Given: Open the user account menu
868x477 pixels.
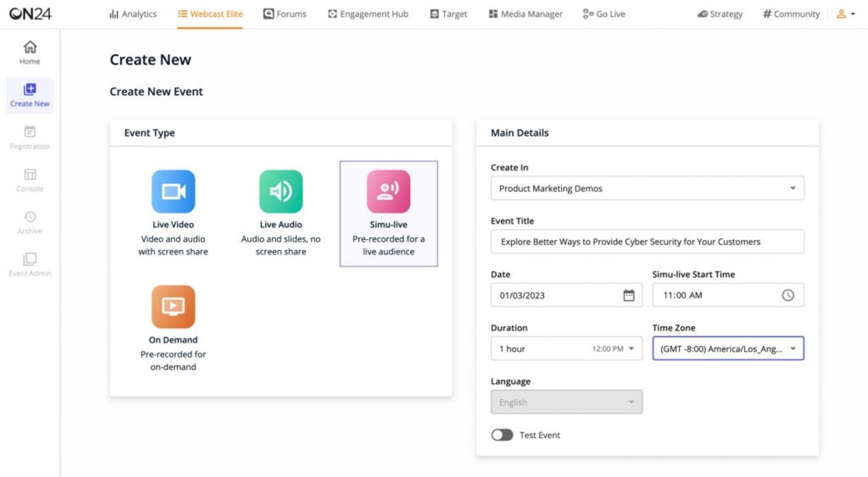Looking at the screenshot, I should (x=845, y=14).
